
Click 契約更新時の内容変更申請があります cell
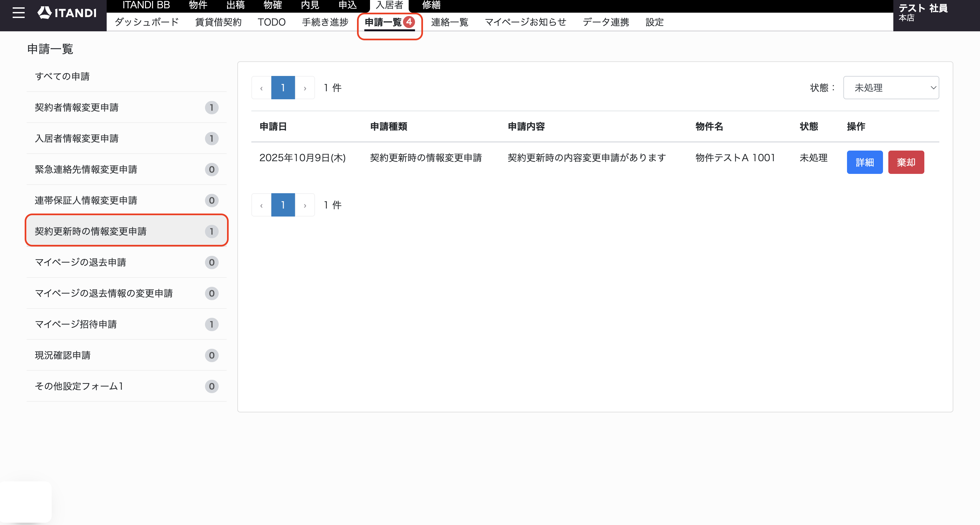click(587, 158)
